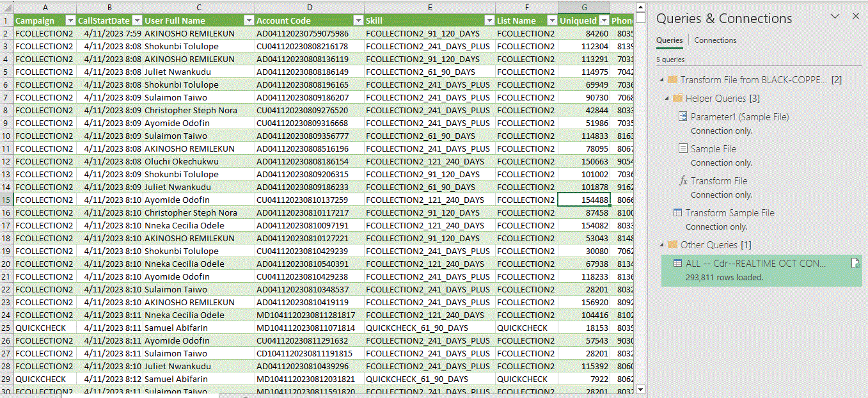Switch to the Queries tab
The image size is (868, 398).
(669, 40)
